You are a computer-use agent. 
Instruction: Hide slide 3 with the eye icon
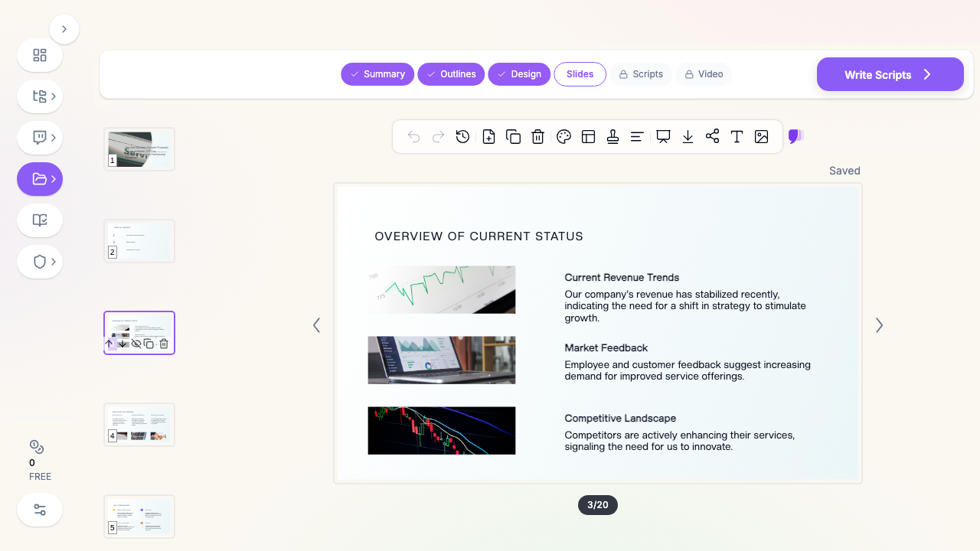click(x=136, y=344)
